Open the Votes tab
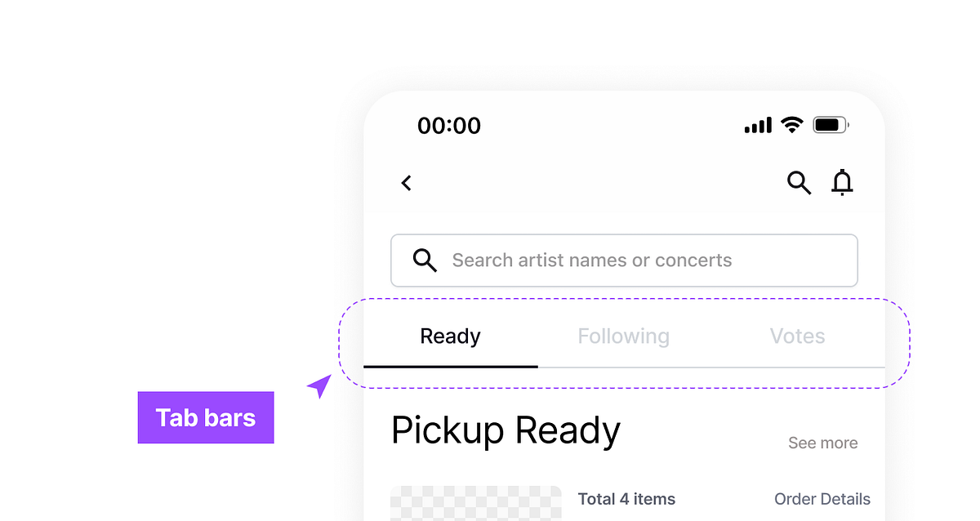The width and height of the screenshot is (980, 521). (796, 336)
